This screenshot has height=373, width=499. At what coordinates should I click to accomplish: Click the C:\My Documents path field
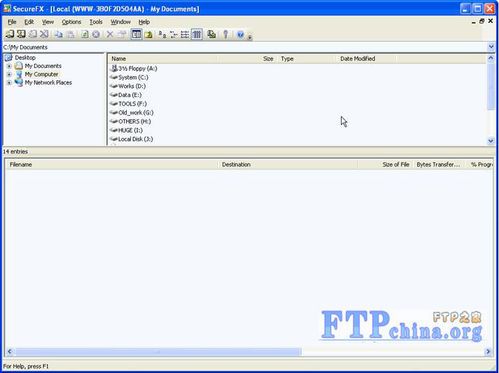point(245,47)
